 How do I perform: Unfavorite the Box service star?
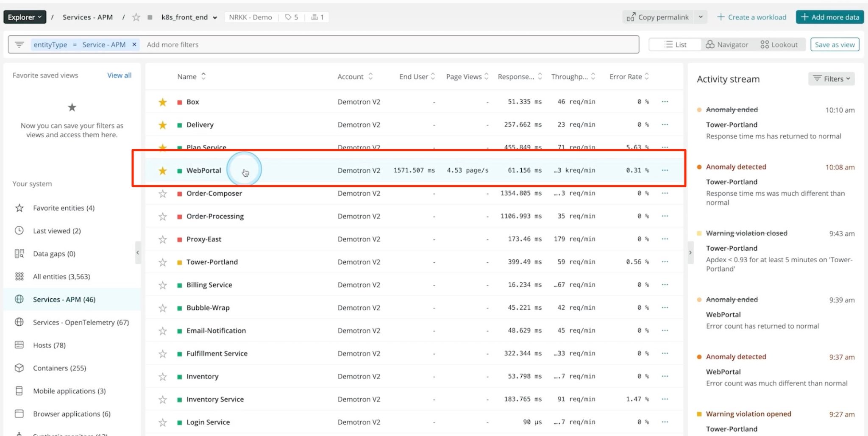(x=162, y=102)
